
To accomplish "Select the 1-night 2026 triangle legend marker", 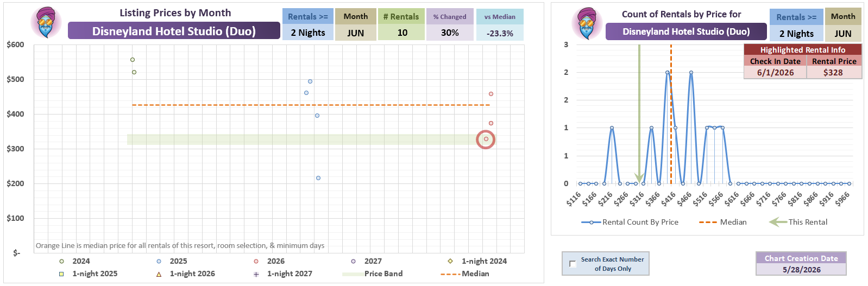I will click(159, 274).
